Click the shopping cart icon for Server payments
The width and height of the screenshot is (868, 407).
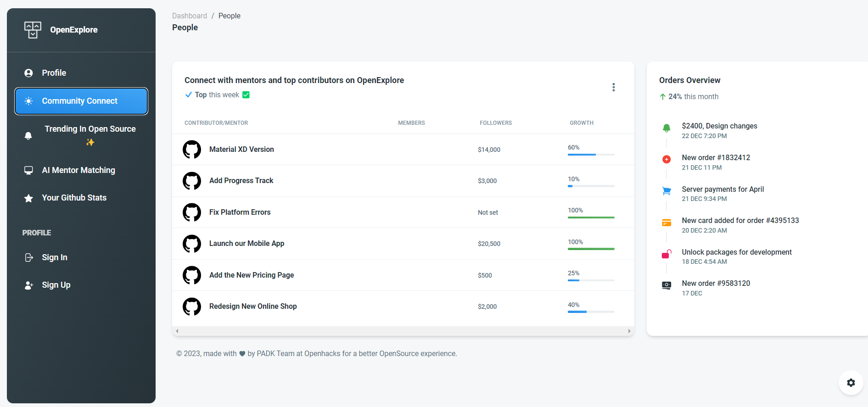coord(666,191)
